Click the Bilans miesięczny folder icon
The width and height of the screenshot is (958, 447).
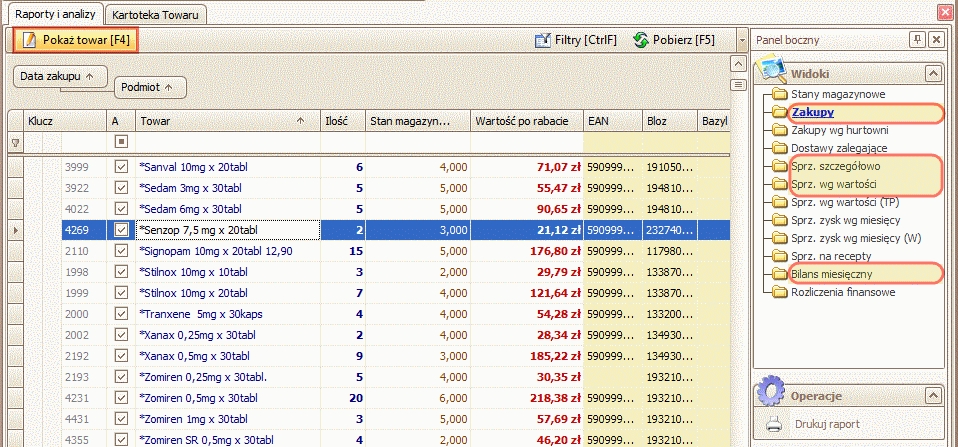[779, 274]
